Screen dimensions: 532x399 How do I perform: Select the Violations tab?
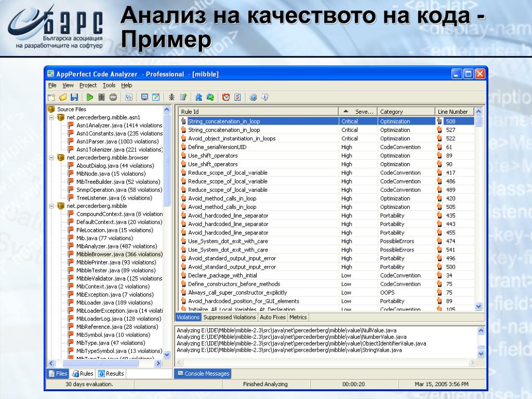coord(188,317)
